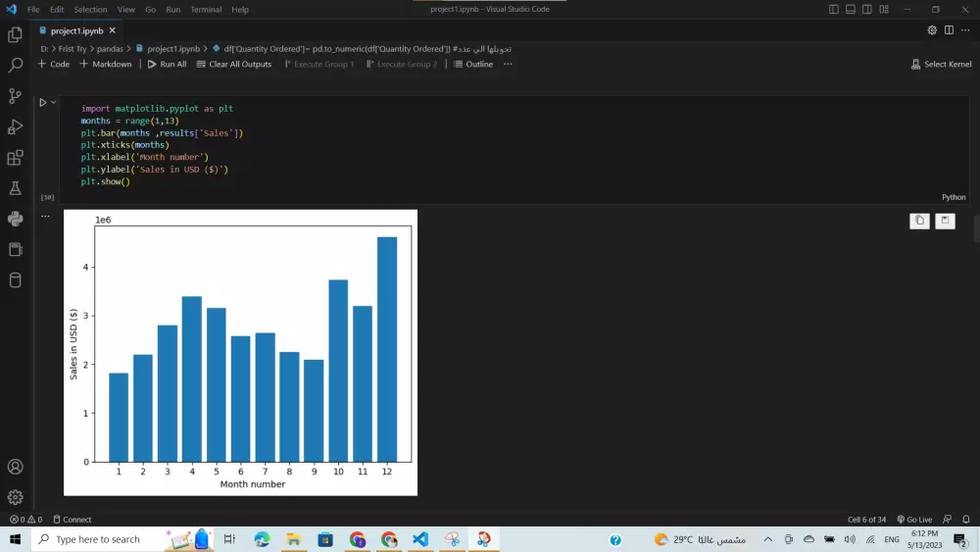Image resolution: width=980 pixels, height=552 pixels.
Task: Open the Selection menu
Action: tap(90, 10)
